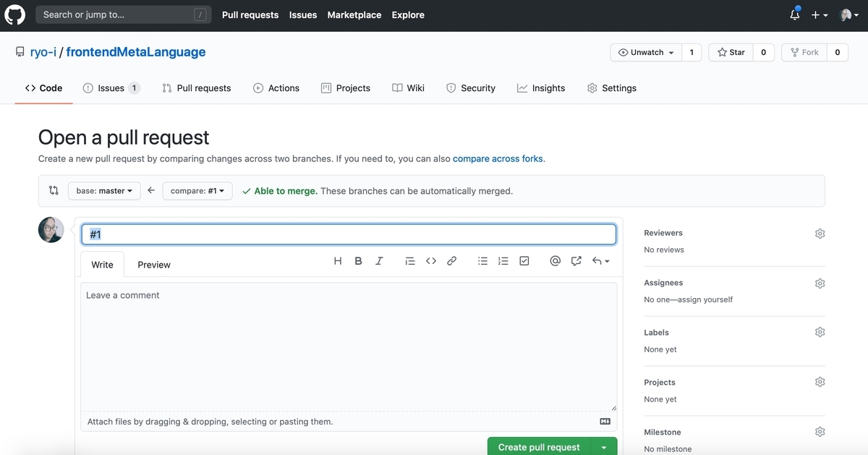Insert a numbered list
Image resolution: width=868 pixels, height=455 pixels.
coord(503,261)
